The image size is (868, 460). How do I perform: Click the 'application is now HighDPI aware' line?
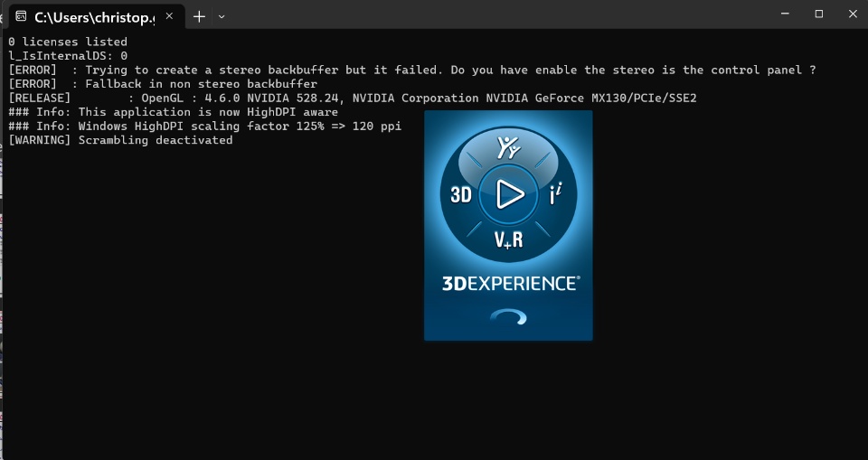click(173, 112)
